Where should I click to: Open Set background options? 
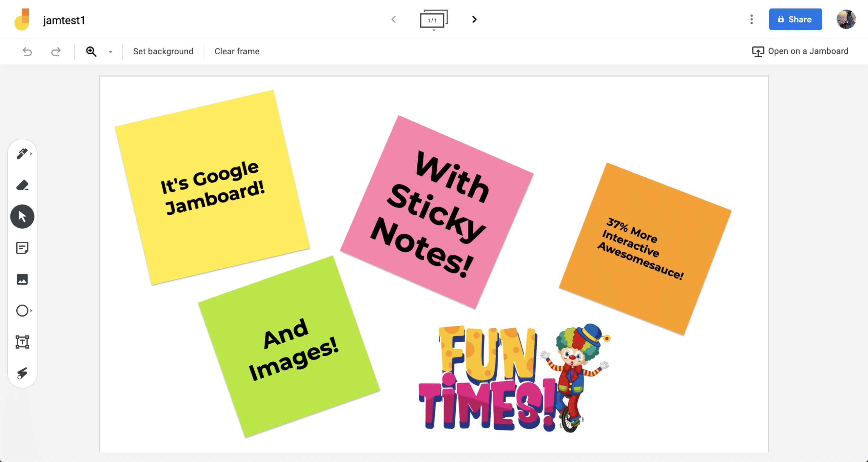coord(163,51)
